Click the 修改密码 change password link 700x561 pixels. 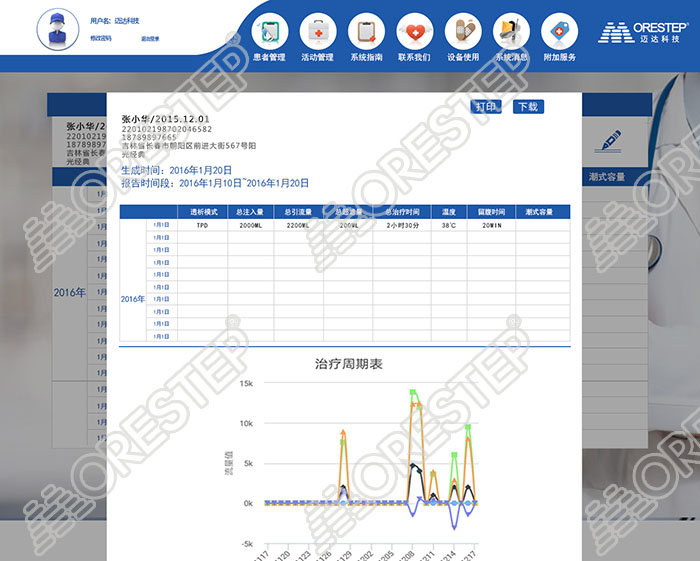click(101, 38)
